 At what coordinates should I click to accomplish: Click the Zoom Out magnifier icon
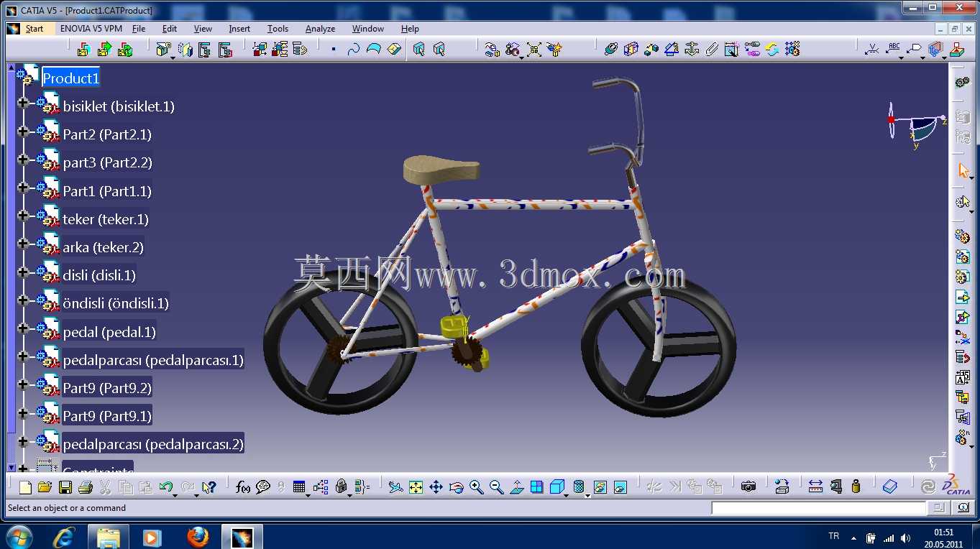pos(496,487)
